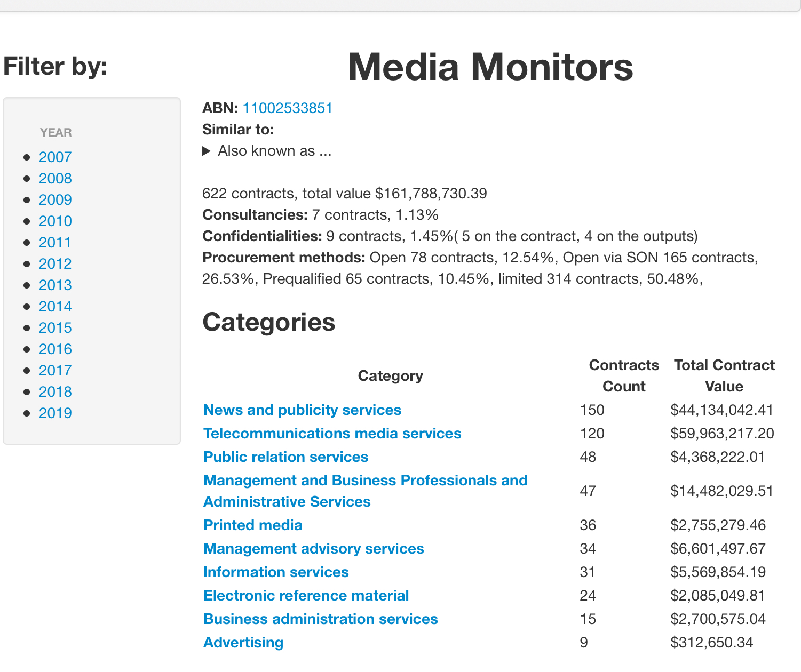Open Advertising category link
This screenshot has height=672, width=801.
243,643
